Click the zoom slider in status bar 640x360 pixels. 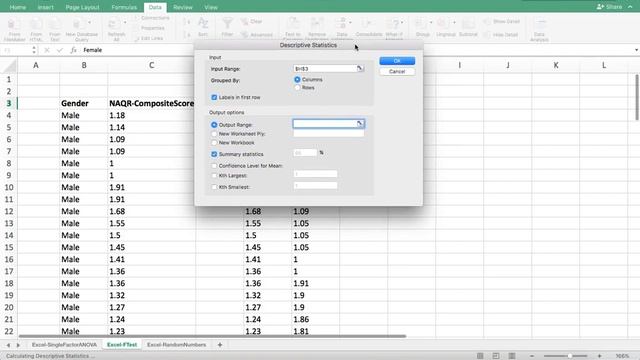[x=570, y=356]
